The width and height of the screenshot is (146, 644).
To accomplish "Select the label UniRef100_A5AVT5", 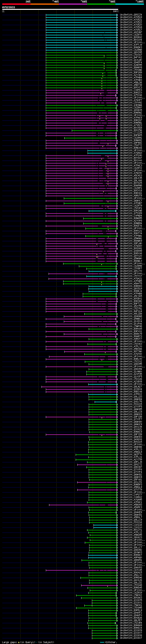I will point(131,284).
